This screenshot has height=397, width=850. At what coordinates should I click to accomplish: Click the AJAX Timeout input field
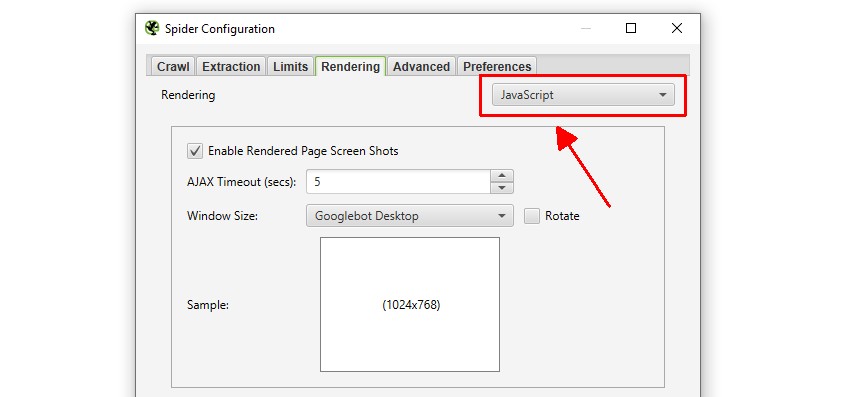(398, 182)
